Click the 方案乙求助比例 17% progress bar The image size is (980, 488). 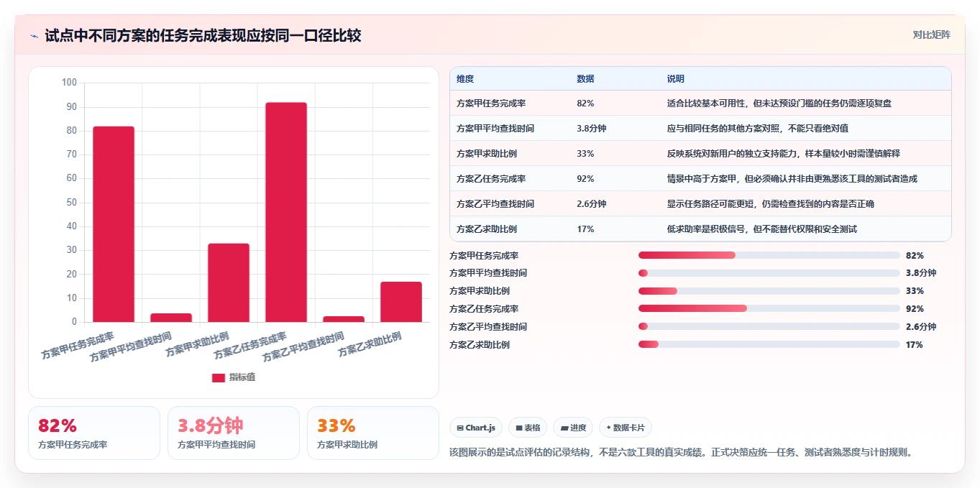[x=769, y=345]
